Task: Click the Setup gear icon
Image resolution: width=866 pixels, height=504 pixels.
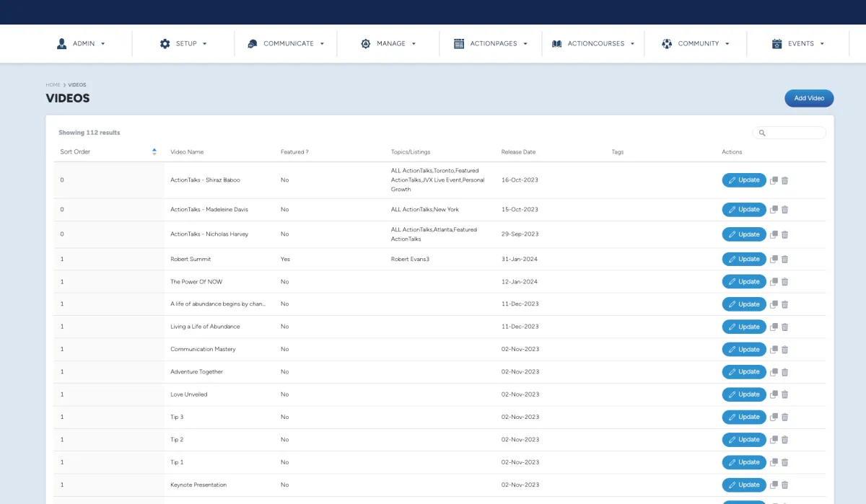Action: pos(165,44)
